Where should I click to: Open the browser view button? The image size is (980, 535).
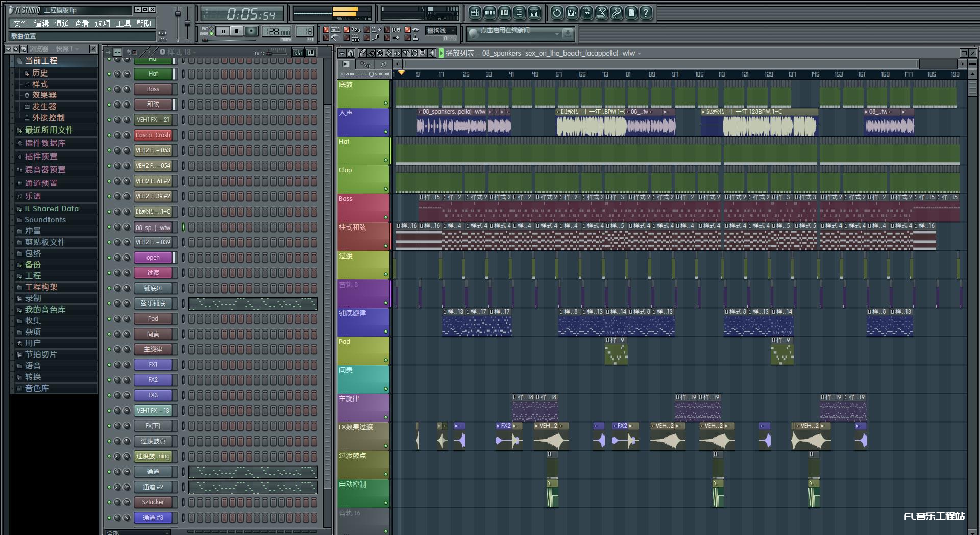(519, 13)
